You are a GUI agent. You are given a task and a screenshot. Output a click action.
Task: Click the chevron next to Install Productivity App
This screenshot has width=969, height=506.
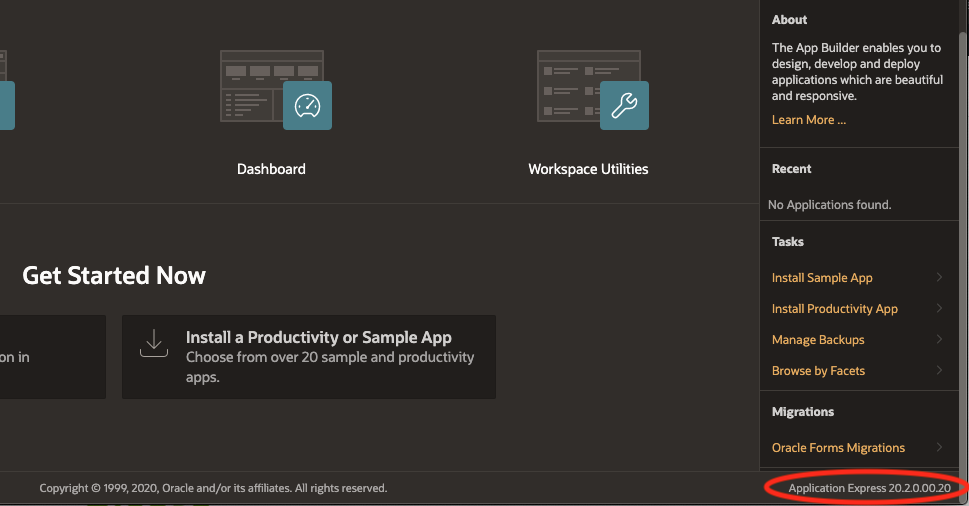coord(939,309)
